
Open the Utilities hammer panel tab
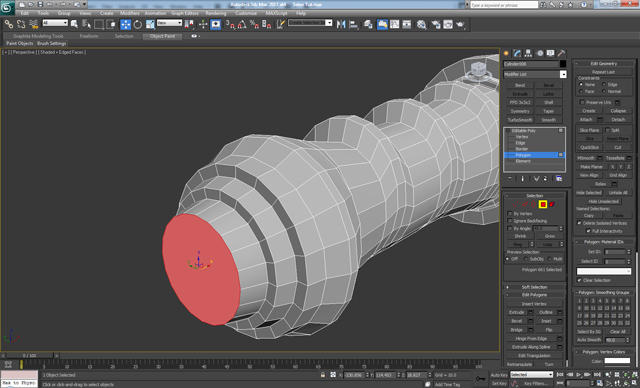[x=562, y=53]
